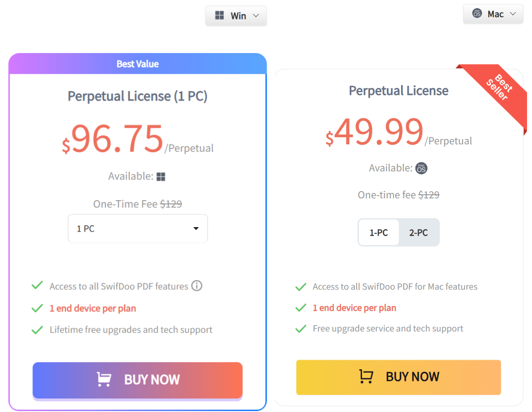Click the macOS icon next to Available
The width and height of the screenshot is (532, 412).
click(x=421, y=168)
